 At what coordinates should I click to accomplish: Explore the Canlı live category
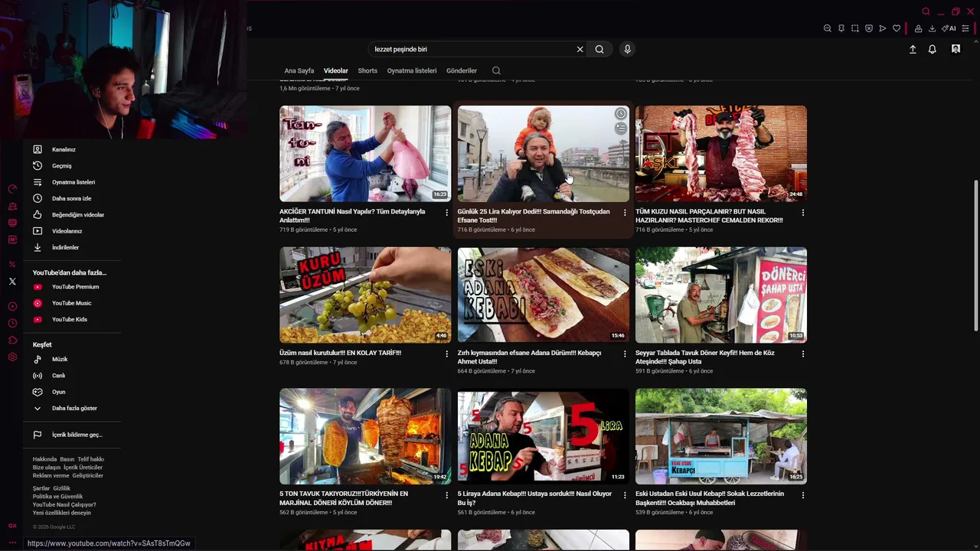point(71,376)
